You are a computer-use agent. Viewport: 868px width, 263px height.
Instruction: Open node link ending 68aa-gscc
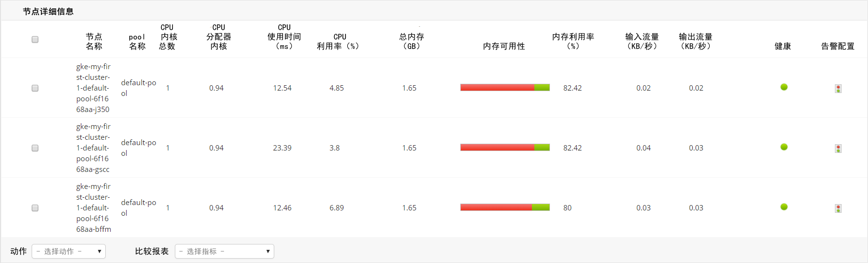click(x=93, y=148)
